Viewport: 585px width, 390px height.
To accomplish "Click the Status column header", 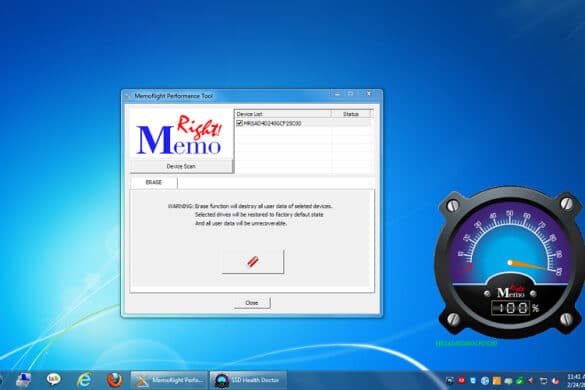I will coord(351,114).
